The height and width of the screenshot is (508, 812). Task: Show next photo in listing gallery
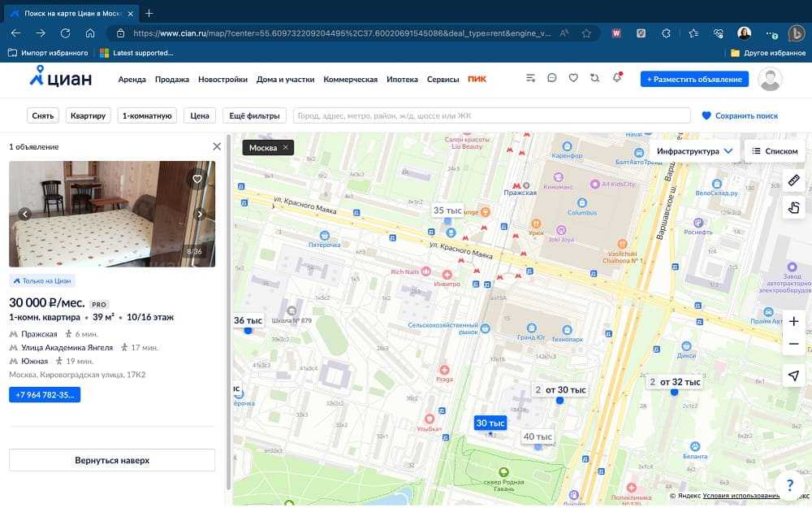(x=200, y=215)
